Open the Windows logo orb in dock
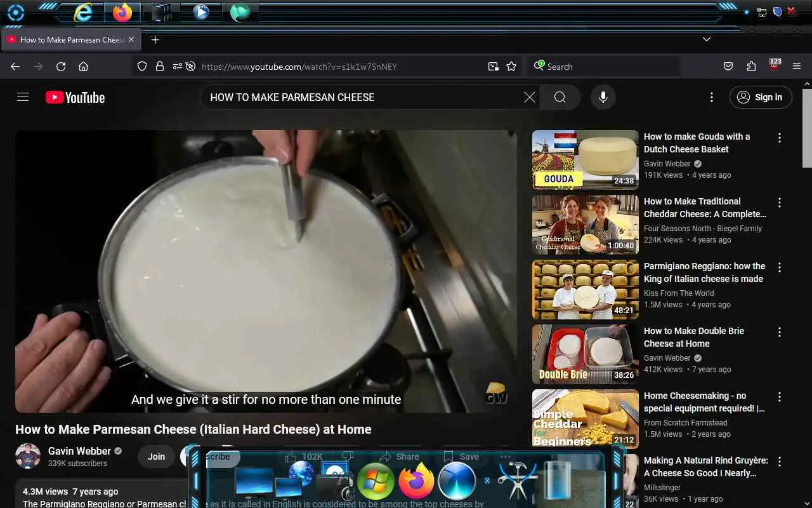This screenshot has height=508, width=812. point(376,481)
